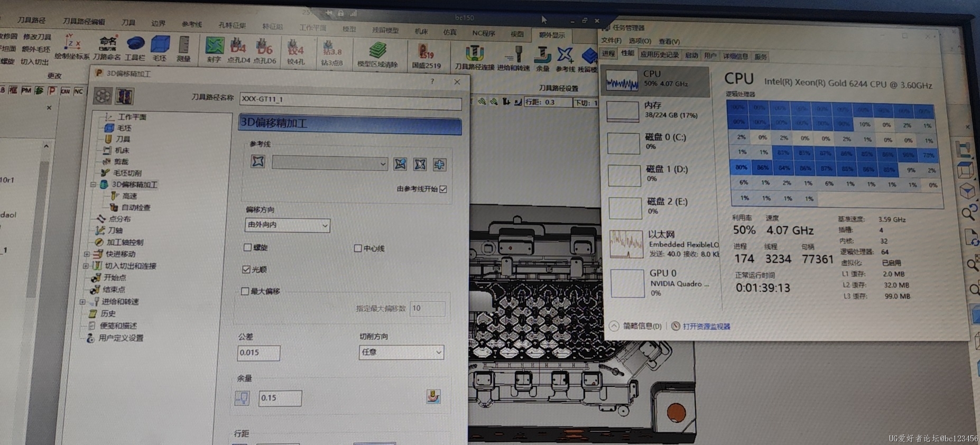
Task: Click the second icon left of 刀具路径名称
Action: pos(125,96)
